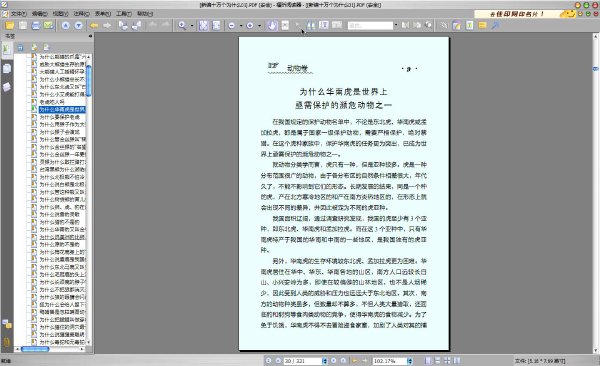Select the highlighted bookmark 为什么华南虎是世界
The height and width of the screenshot is (366, 600).
click(62, 109)
